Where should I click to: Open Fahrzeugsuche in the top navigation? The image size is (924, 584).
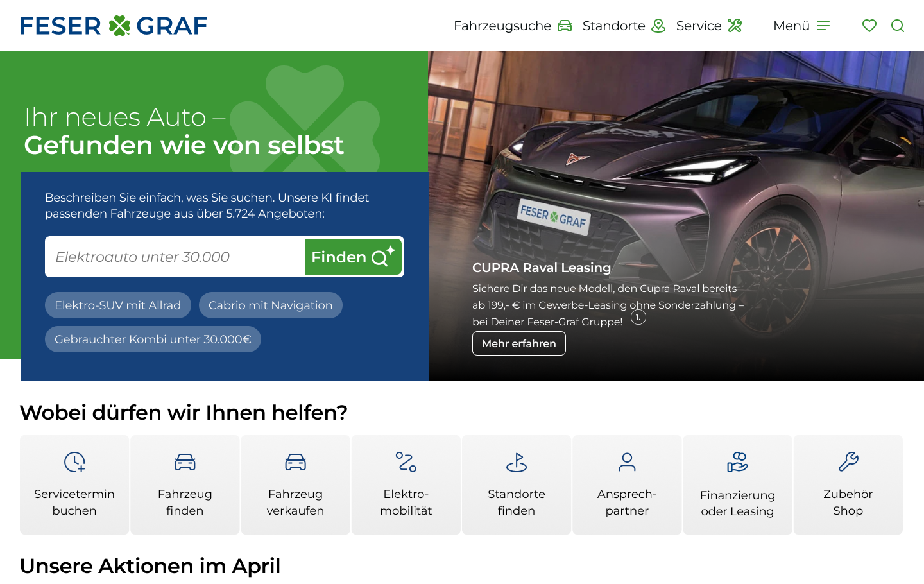(x=502, y=26)
